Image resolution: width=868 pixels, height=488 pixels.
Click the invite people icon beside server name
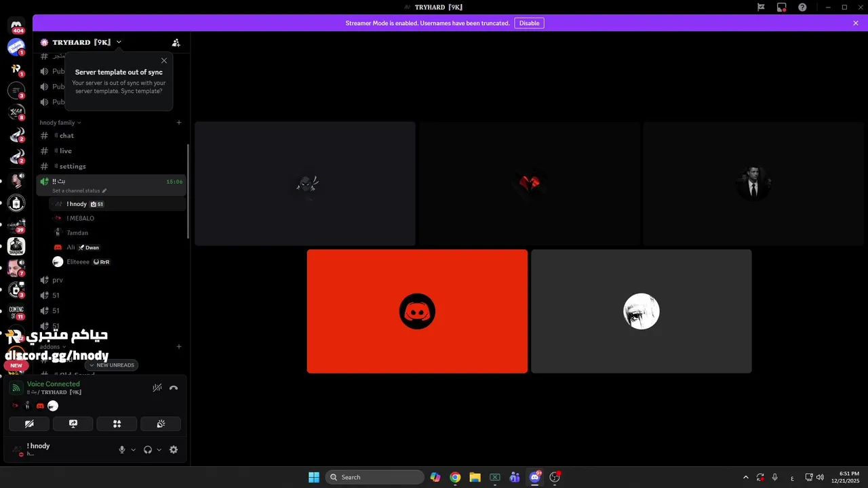[x=176, y=42]
